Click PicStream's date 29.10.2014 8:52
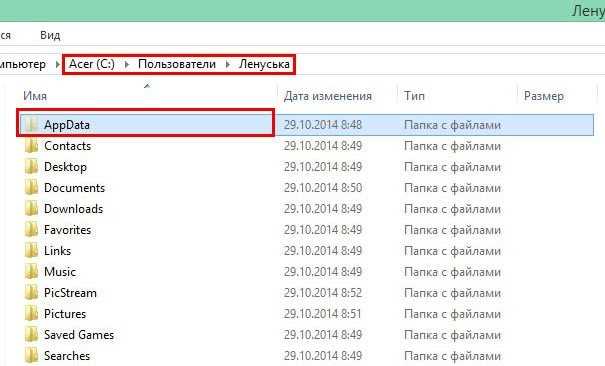The width and height of the screenshot is (605, 366). point(323,293)
